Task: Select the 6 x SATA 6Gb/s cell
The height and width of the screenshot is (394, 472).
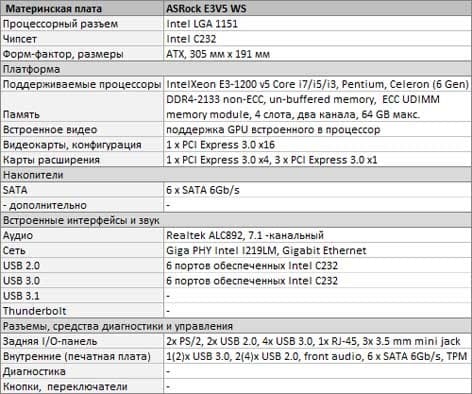Action: click(x=318, y=190)
